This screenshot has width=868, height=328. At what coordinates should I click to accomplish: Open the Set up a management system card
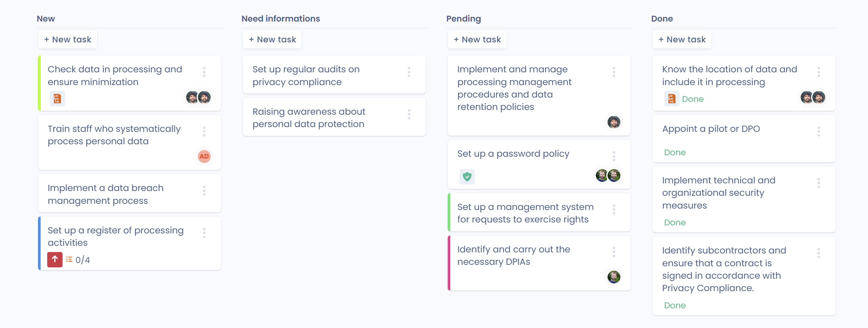[525, 213]
